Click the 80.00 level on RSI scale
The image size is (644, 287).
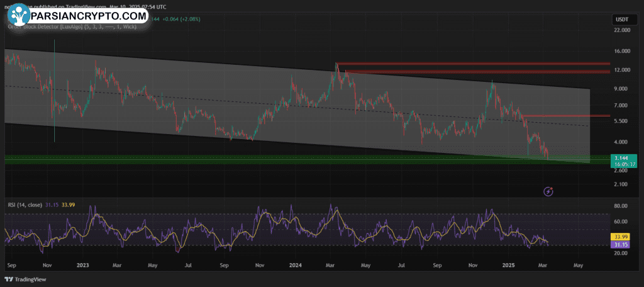coord(622,206)
